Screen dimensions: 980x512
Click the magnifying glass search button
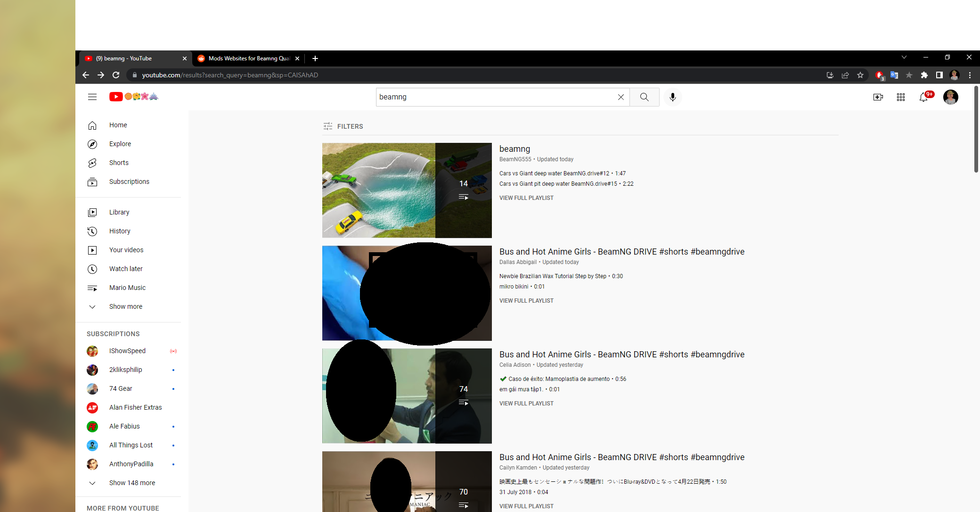pyautogui.click(x=644, y=97)
